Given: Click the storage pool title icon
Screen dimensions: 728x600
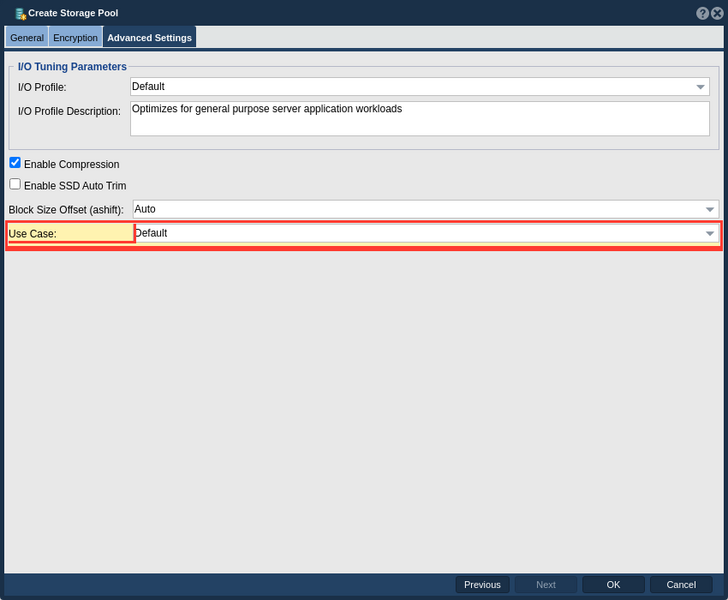Looking at the screenshot, I should click(x=20, y=14).
